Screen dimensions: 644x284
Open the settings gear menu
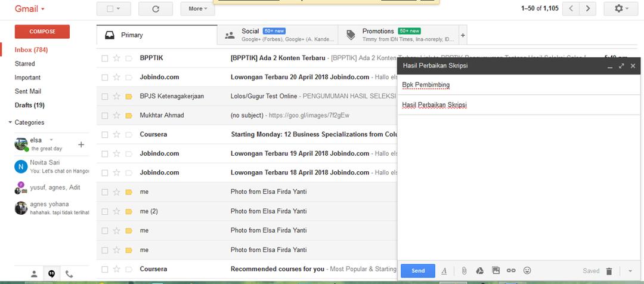coord(621,8)
